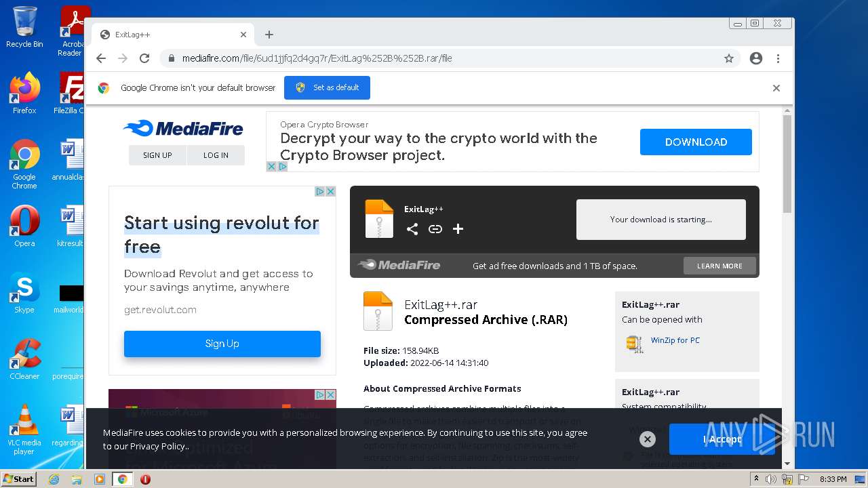Bookmark this page with the star icon
Image resolution: width=868 pixels, height=488 pixels.
(x=729, y=58)
